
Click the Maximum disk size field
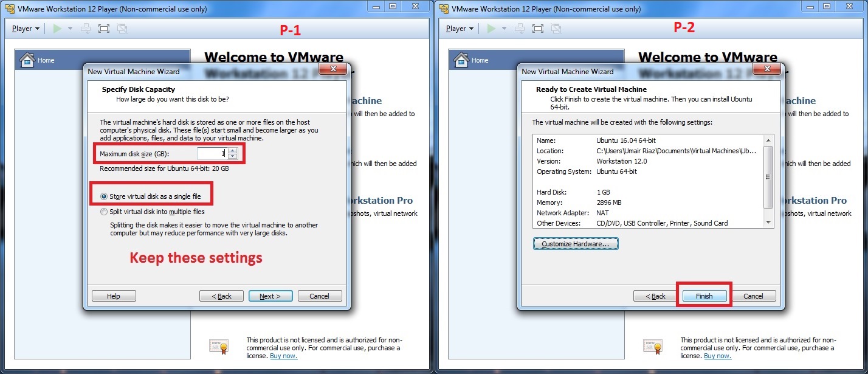[212, 153]
